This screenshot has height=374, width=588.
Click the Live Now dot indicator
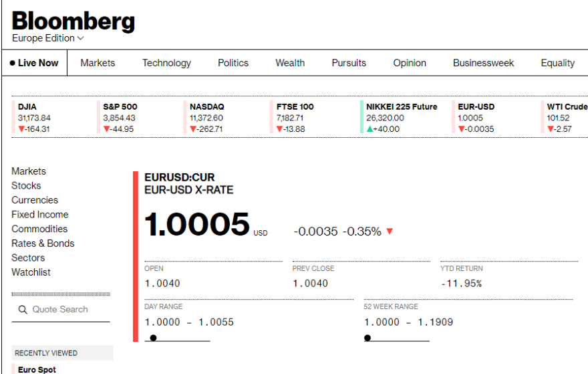[13, 63]
